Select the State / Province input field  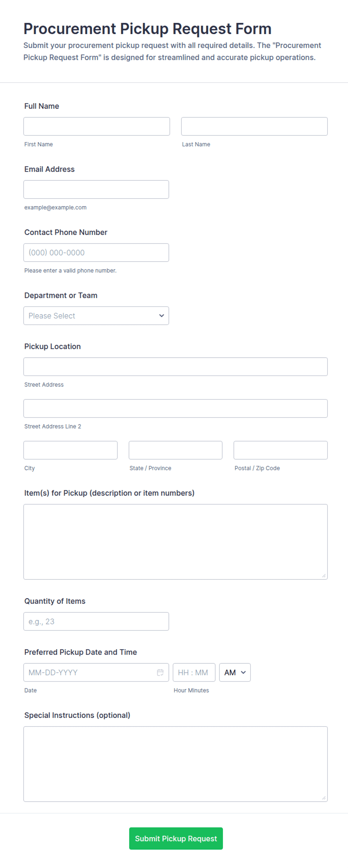click(x=175, y=450)
